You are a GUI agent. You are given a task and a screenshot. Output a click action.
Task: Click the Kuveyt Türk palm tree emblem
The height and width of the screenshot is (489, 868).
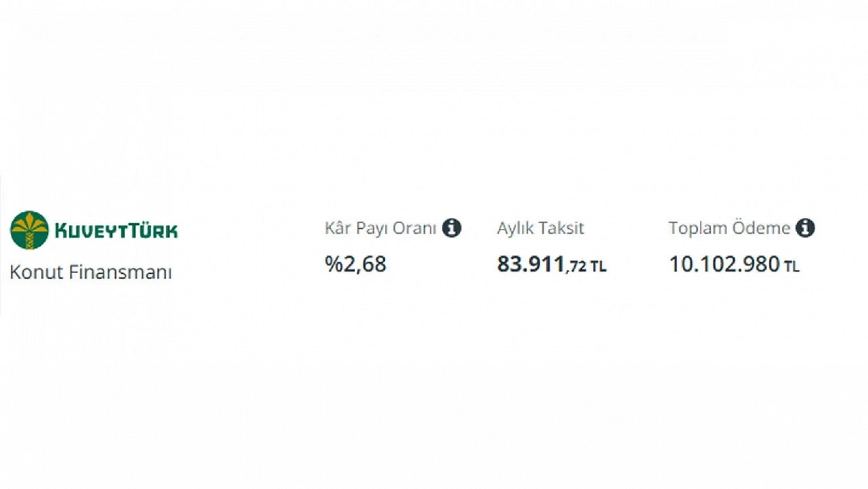tap(29, 230)
